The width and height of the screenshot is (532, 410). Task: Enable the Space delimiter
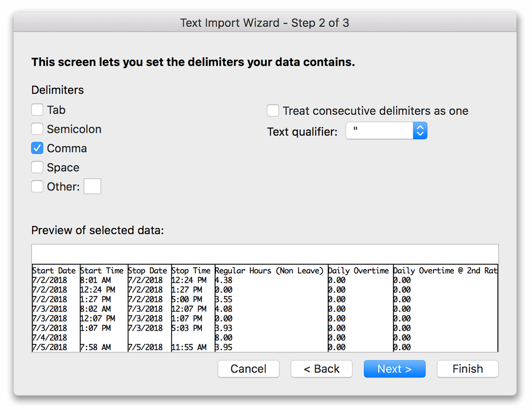pos(37,167)
